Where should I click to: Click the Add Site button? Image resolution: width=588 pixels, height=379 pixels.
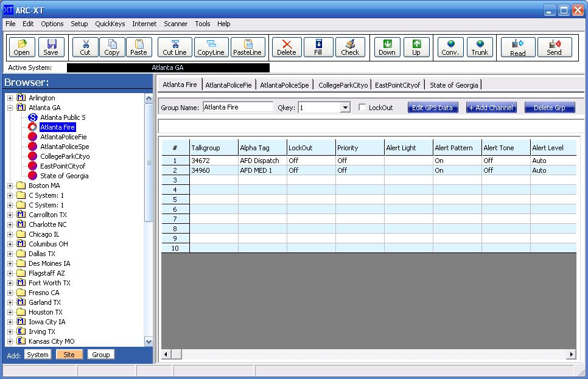point(69,355)
